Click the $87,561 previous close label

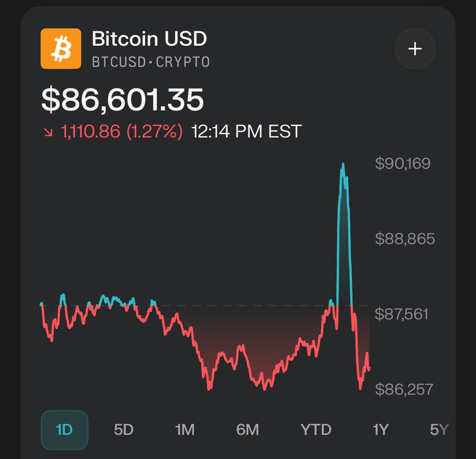[x=402, y=314]
